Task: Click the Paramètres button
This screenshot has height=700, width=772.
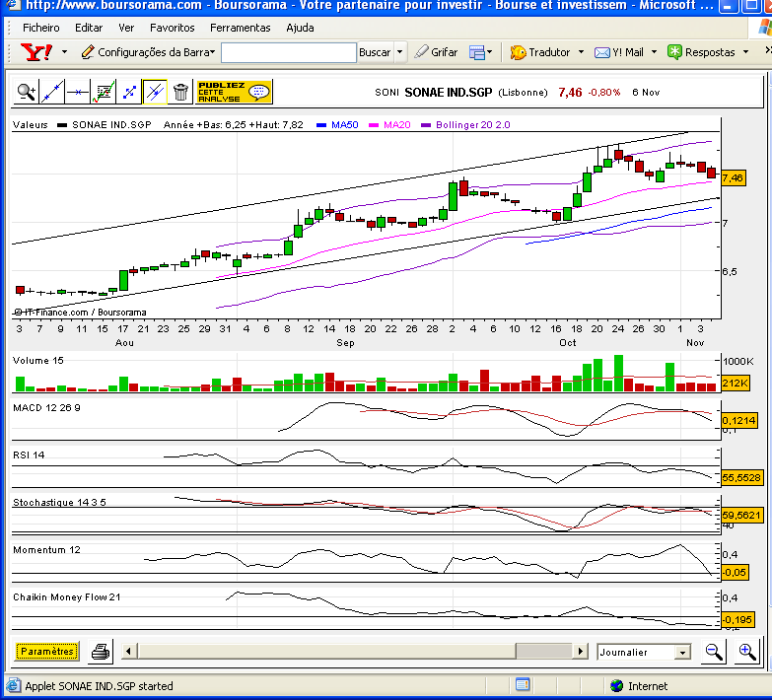Action: [46, 652]
